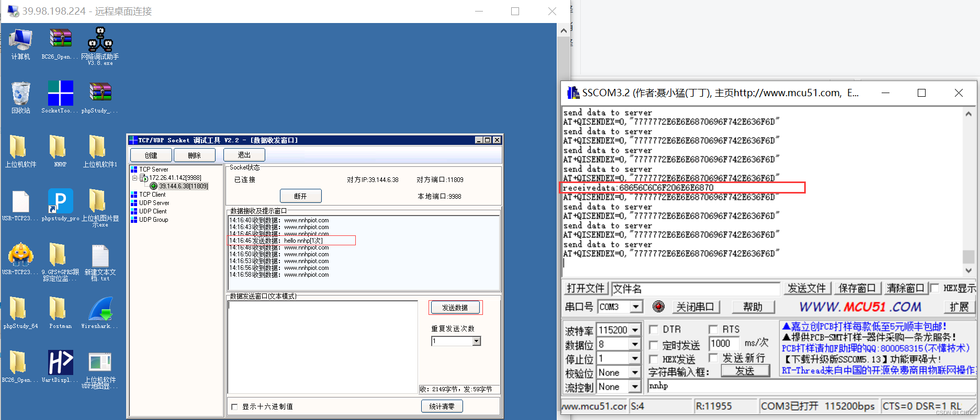The height and width of the screenshot is (420, 980).
Task: Open the 校验位 None dropdown
Action: click(635, 372)
